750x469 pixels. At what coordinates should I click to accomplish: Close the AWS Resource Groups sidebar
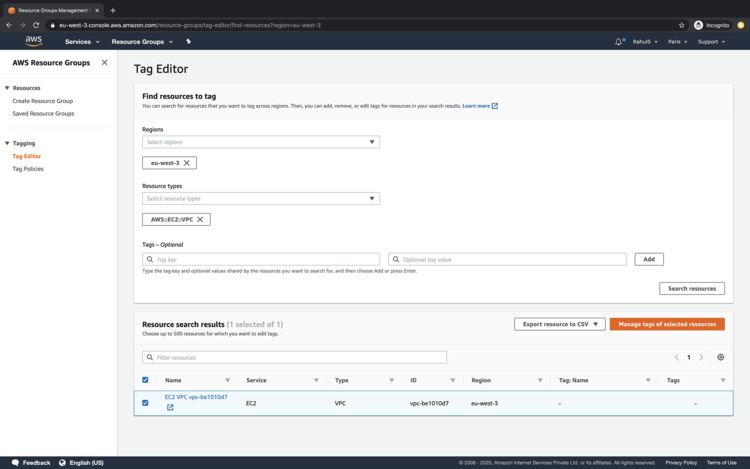pyautogui.click(x=105, y=63)
